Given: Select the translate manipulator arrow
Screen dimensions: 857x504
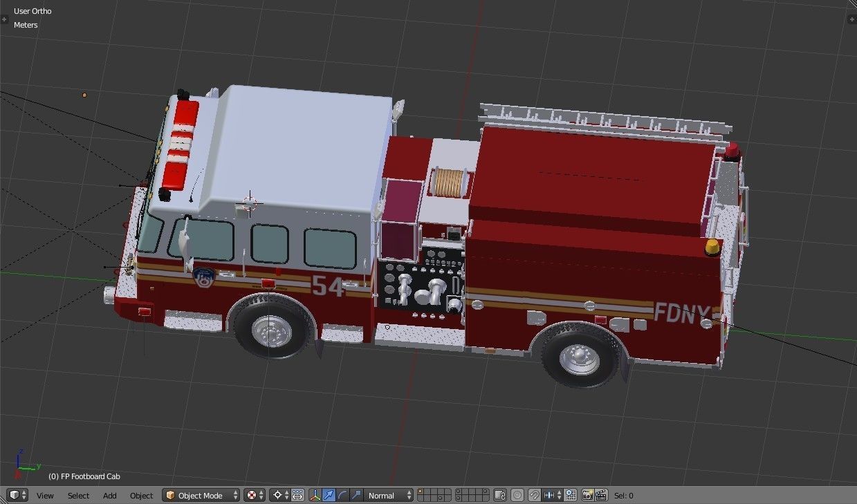Looking at the screenshot, I should point(329,495).
